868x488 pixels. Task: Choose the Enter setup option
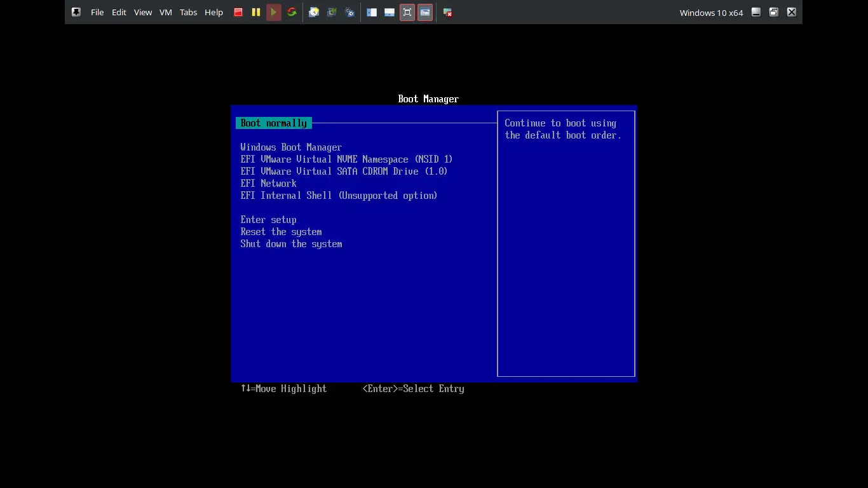(268, 220)
